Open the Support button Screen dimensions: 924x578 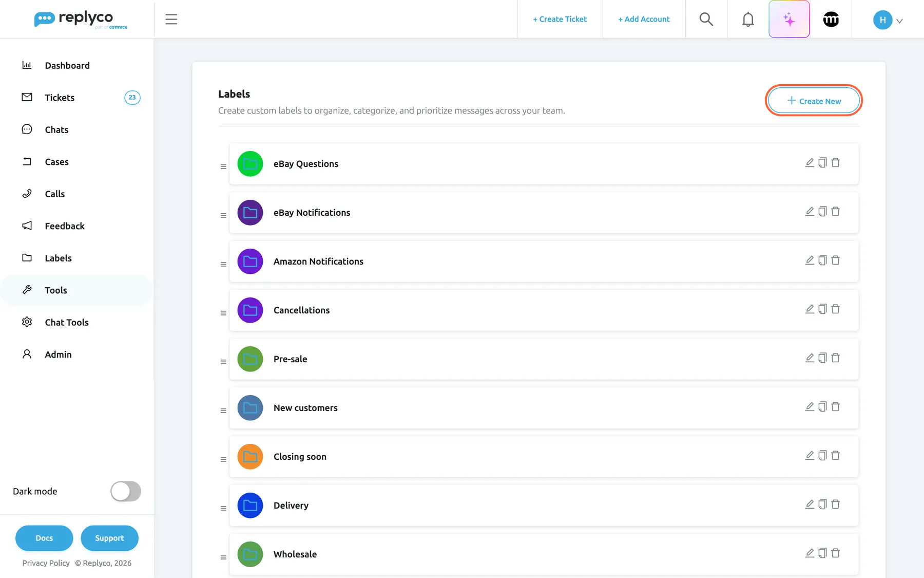click(109, 538)
